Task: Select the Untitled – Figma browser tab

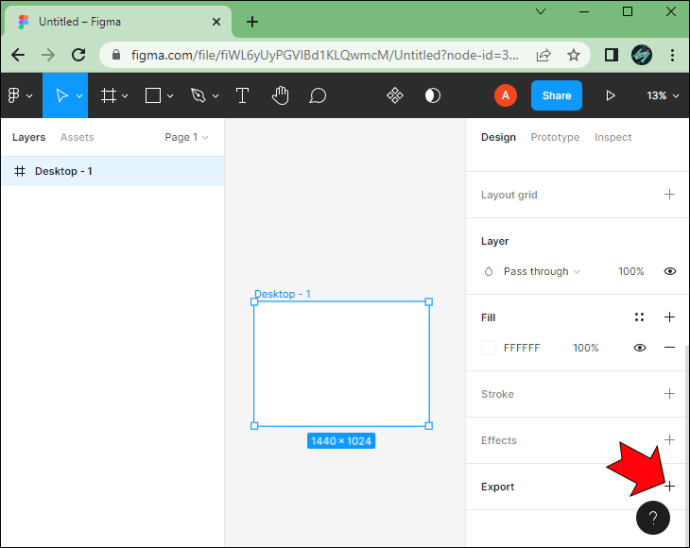Action: (x=118, y=22)
